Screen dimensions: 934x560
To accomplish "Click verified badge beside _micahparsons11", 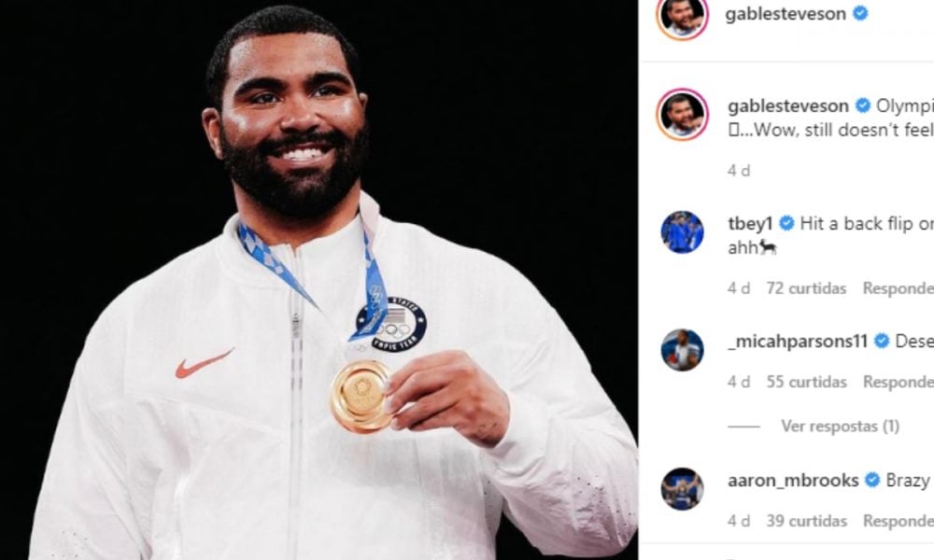I will click(882, 341).
